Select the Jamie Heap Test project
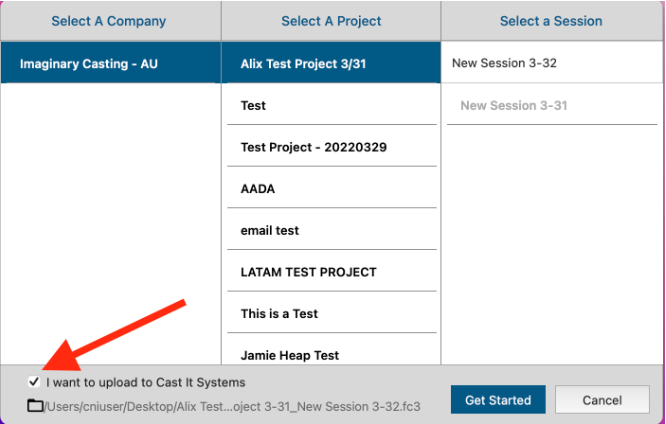The image size is (666, 424). pyautogui.click(x=290, y=355)
